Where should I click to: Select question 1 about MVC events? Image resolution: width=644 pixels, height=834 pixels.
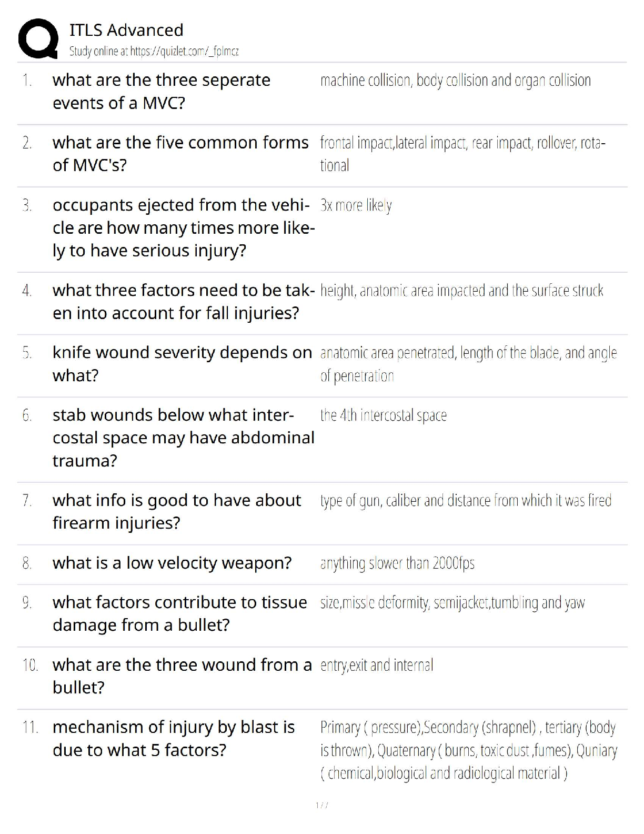click(162, 92)
